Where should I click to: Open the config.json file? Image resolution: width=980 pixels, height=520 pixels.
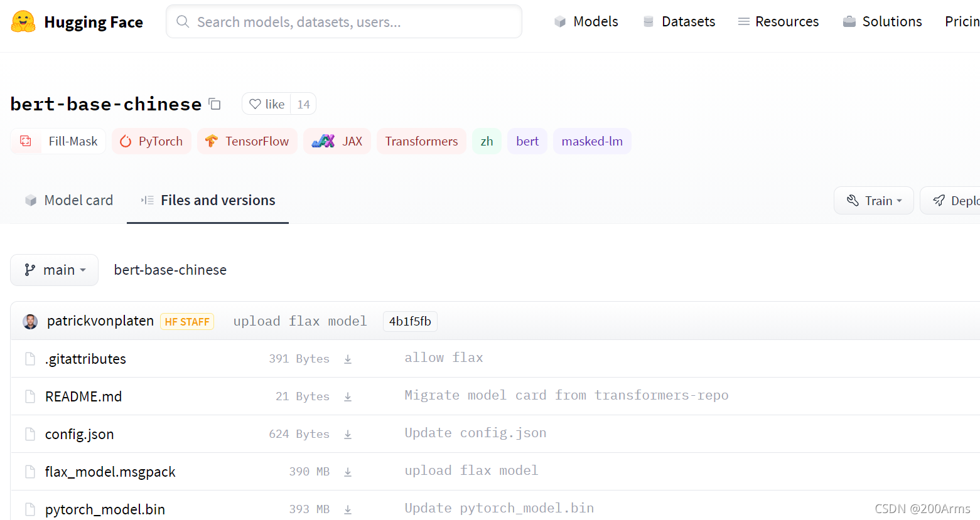click(x=80, y=434)
